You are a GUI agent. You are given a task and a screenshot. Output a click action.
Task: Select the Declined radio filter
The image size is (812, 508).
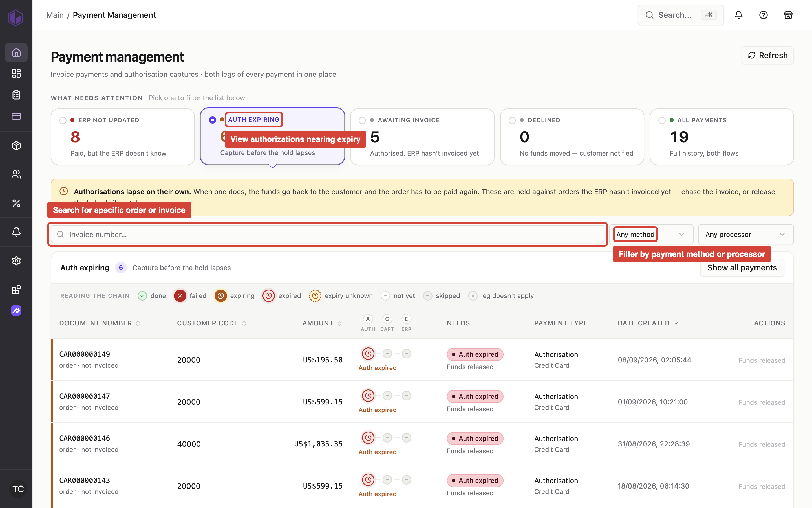pos(512,120)
